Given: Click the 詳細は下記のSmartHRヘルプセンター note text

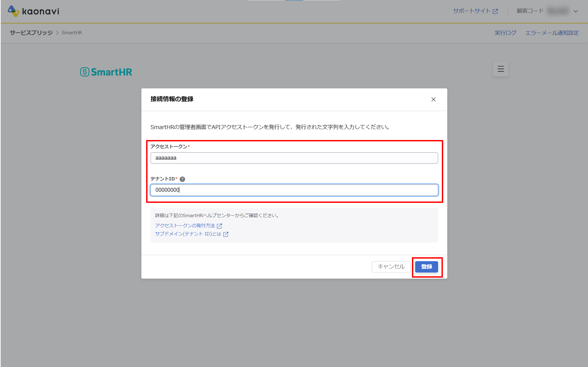Looking at the screenshot, I should tap(217, 215).
